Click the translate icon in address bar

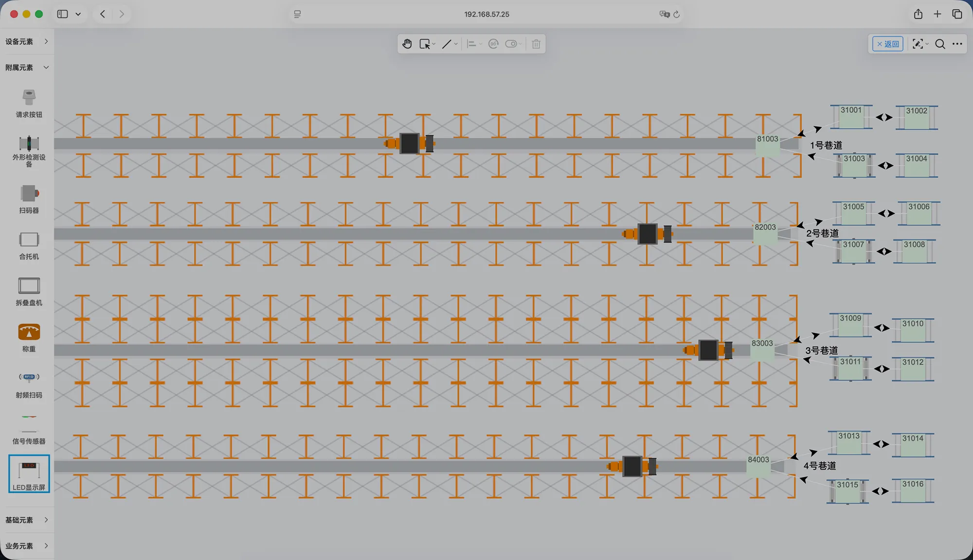pos(665,14)
